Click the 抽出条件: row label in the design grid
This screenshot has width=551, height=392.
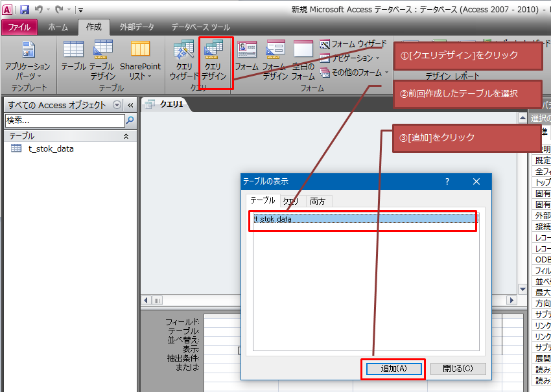coord(183,358)
